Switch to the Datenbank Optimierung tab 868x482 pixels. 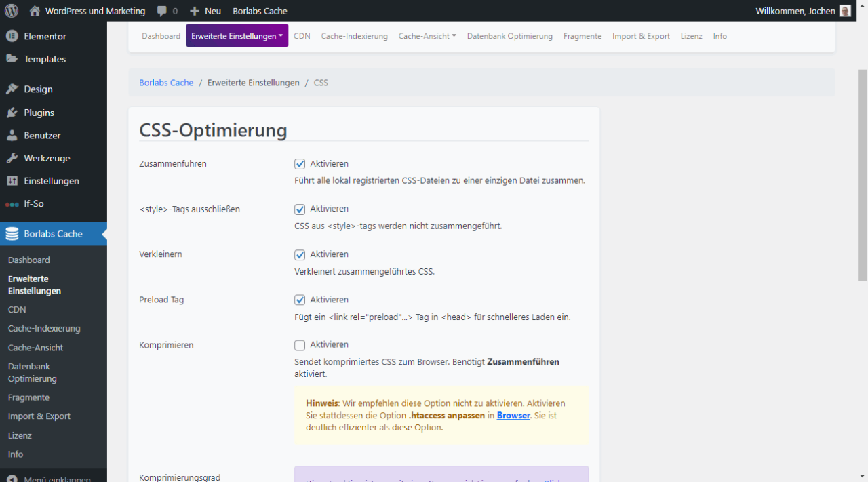510,36
